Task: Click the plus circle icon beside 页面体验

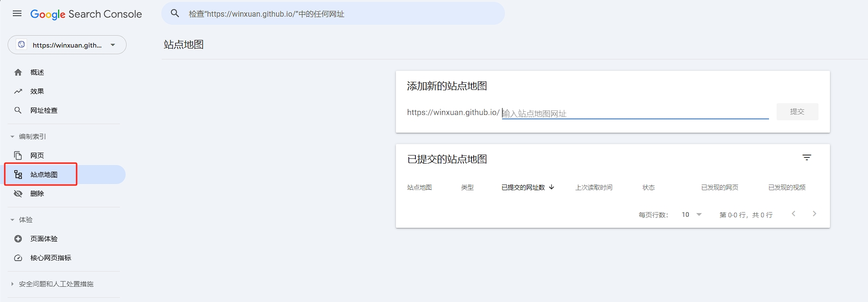Action: pyautogui.click(x=18, y=239)
